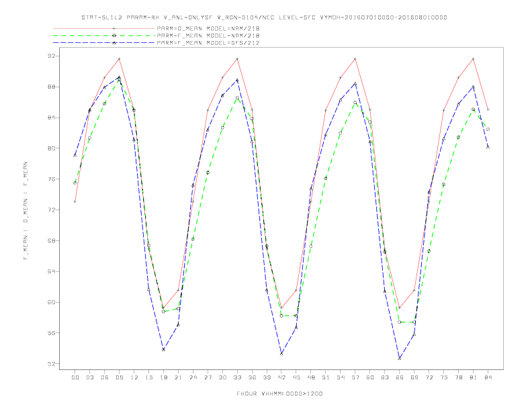Click x-axis tick label 30

click(222, 377)
